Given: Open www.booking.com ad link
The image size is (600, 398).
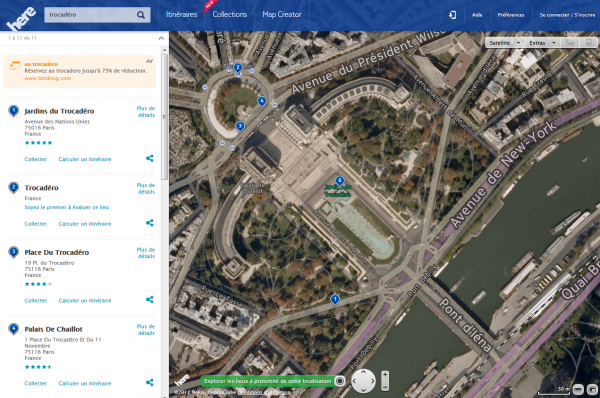Looking at the screenshot, I should click(47, 78).
